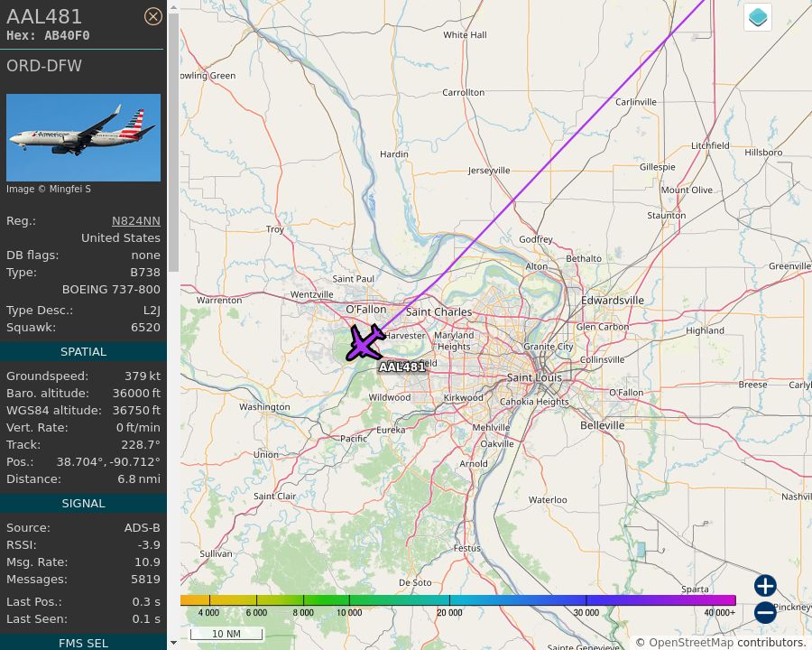812x650 pixels.
Task: Select type description L2J
Action: (x=152, y=311)
